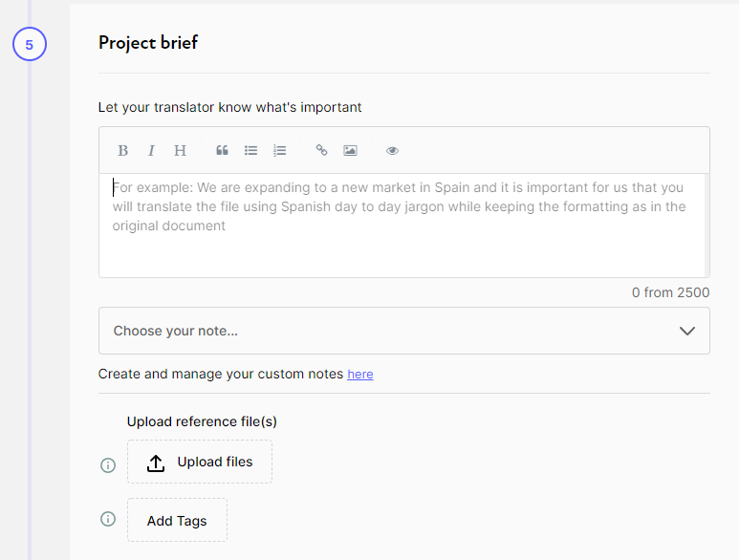Show info tooltip beside Add Tags
The width and height of the screenshot is (739, 560).
coord(108,519)
